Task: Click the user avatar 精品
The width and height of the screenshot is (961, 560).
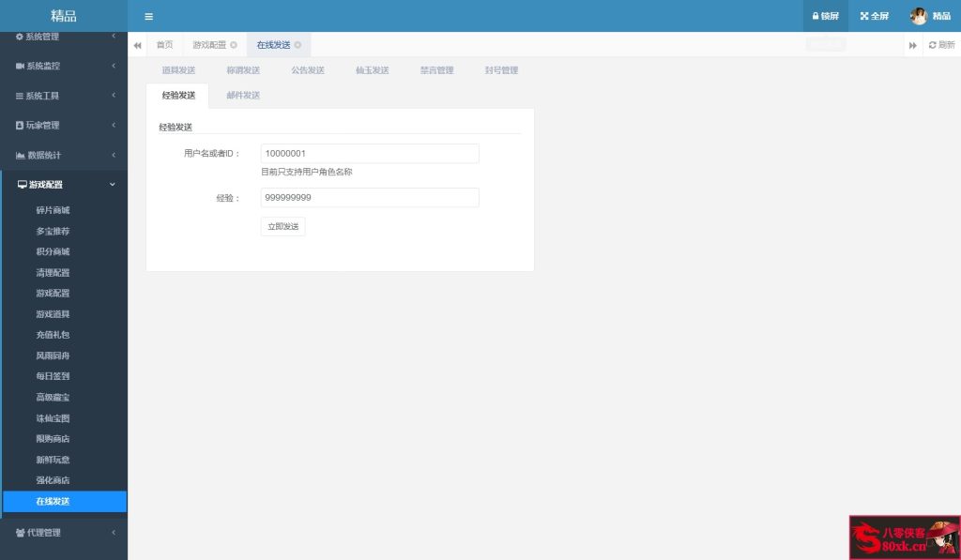Action: [x=918, y=16]
